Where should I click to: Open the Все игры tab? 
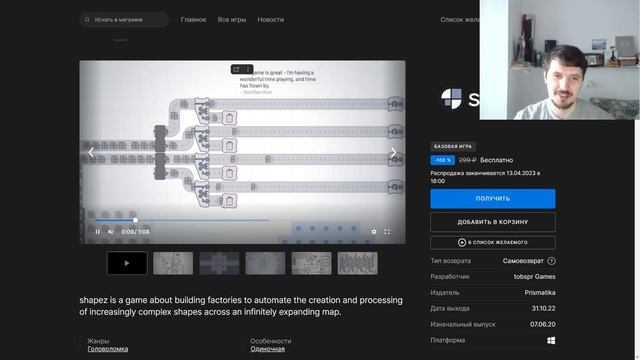click(x=232, y=20)
